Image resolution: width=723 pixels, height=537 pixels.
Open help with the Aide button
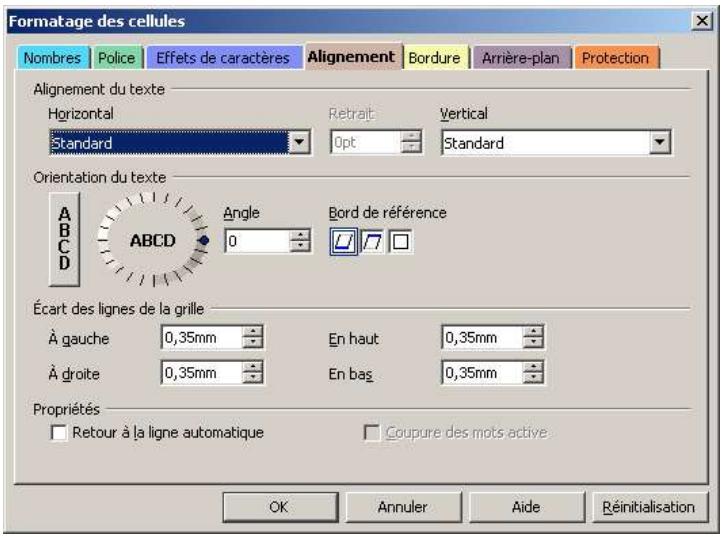[527, 507]
